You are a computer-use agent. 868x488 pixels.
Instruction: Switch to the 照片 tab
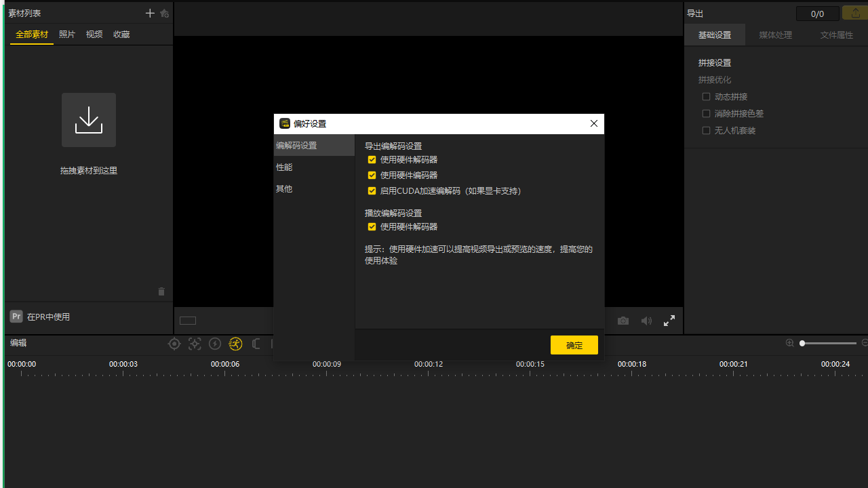pyautogui.click(x=67, y=35)
